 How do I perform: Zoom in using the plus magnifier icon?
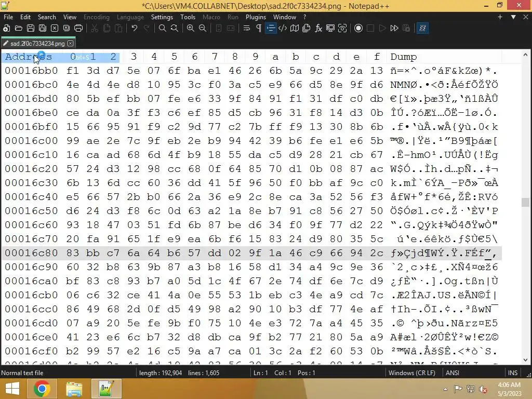191,28
